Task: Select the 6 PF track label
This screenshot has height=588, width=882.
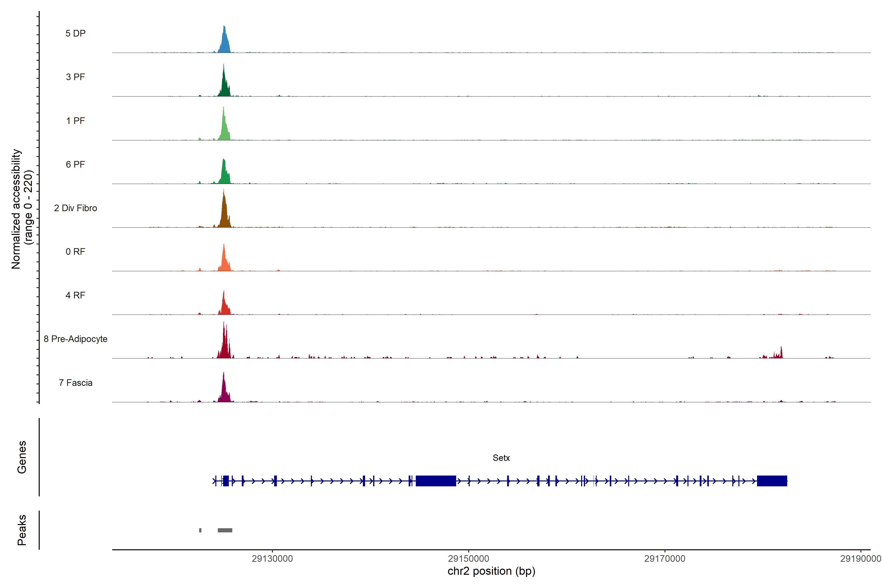Action: tap(75, 164)
